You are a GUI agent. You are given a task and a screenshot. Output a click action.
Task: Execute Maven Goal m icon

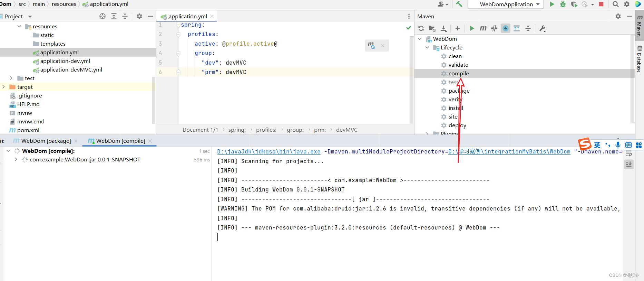[x=483, y=28]
